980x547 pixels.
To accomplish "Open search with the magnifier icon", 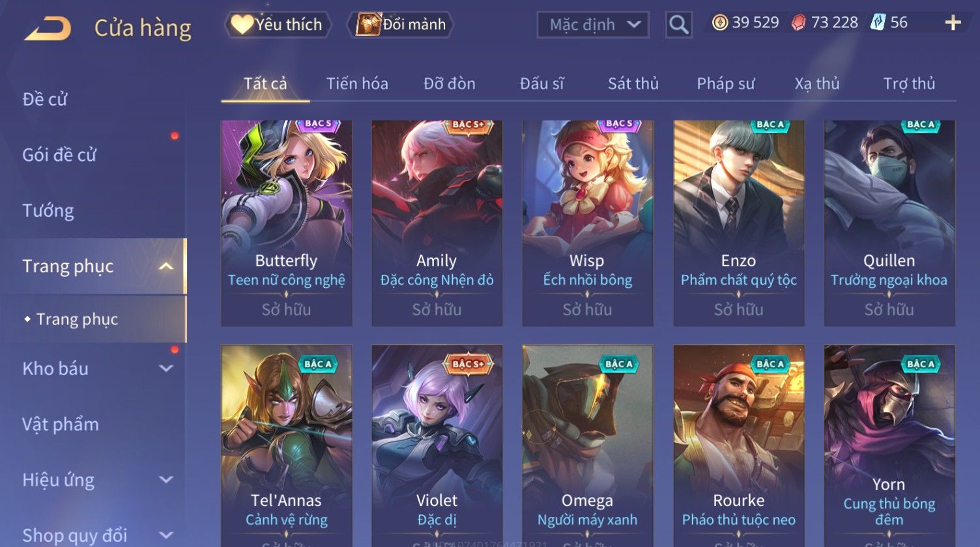I will (x=678, y=25).
